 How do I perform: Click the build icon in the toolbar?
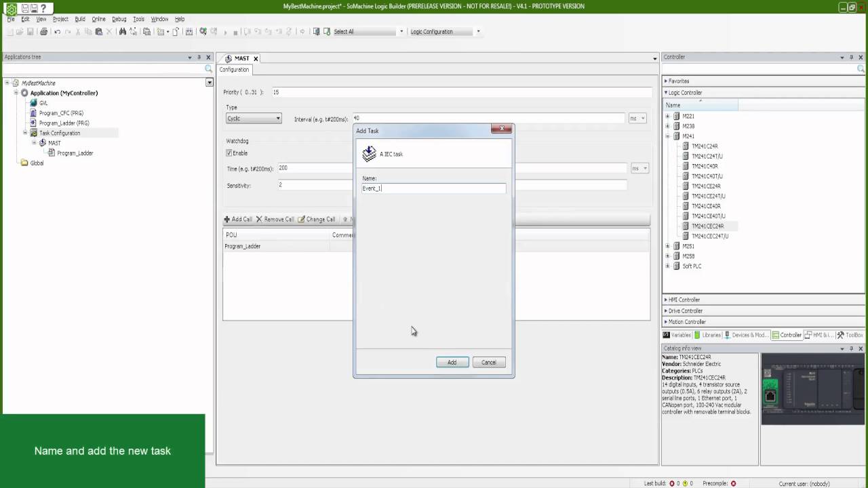[189, 32]
